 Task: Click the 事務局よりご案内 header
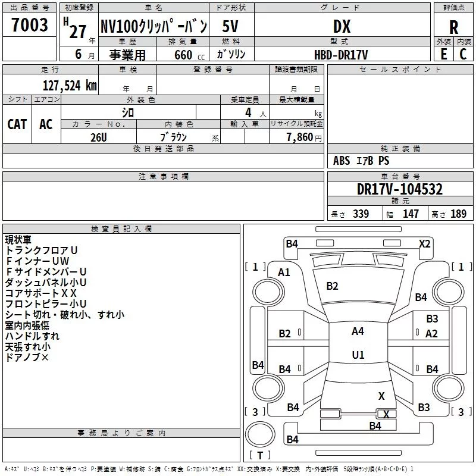click(x=121, y=433)
